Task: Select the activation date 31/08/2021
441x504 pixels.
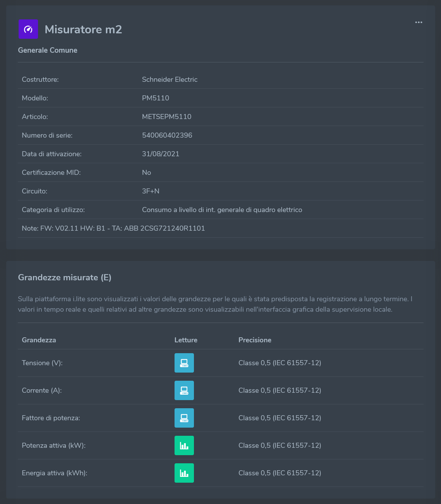Action: tap(161, 154)
